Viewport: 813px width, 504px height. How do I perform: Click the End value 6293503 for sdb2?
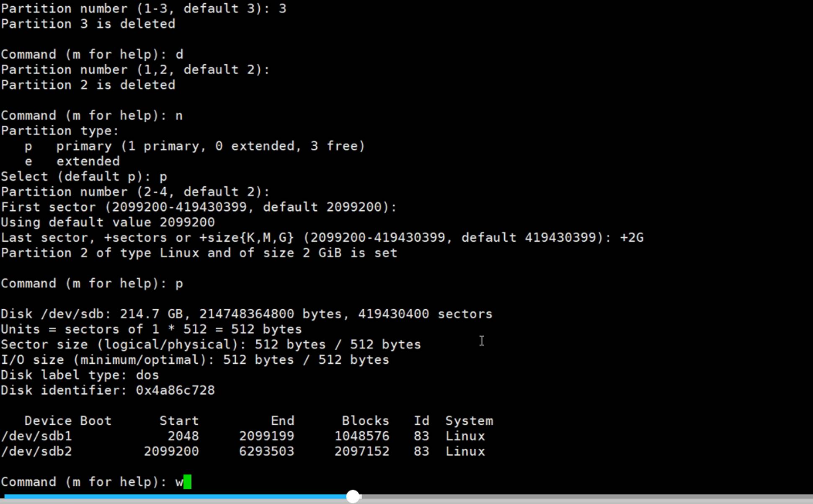coord(266,452)
